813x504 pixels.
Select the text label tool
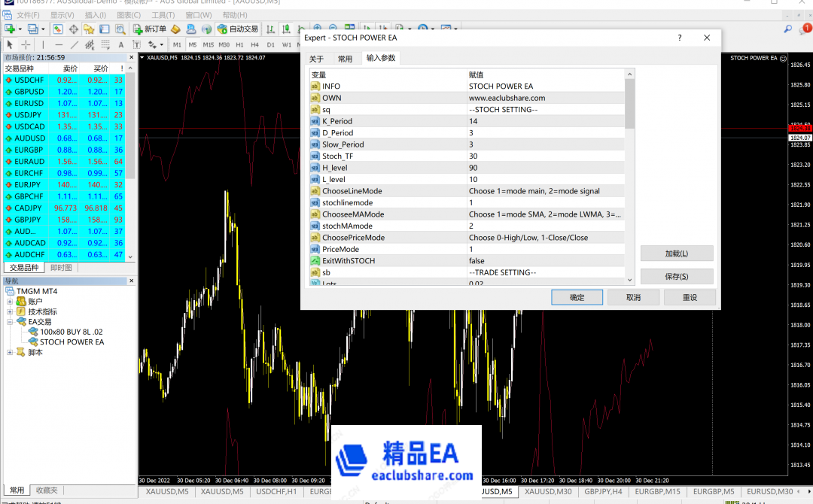click(x=136, y=45)
